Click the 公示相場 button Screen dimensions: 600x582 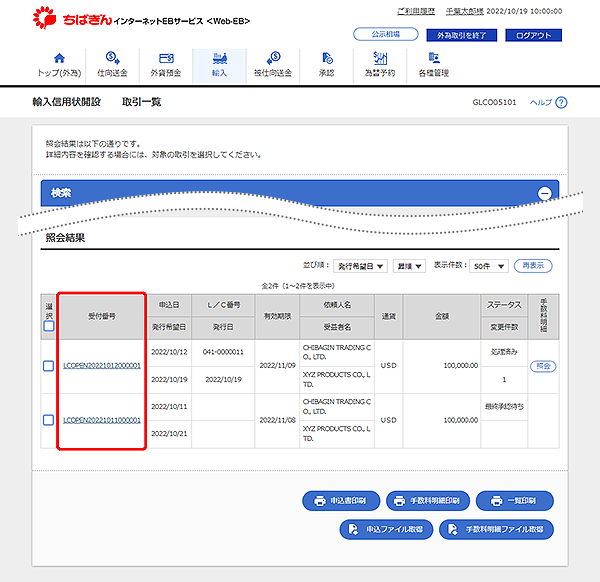pos(386,34)
